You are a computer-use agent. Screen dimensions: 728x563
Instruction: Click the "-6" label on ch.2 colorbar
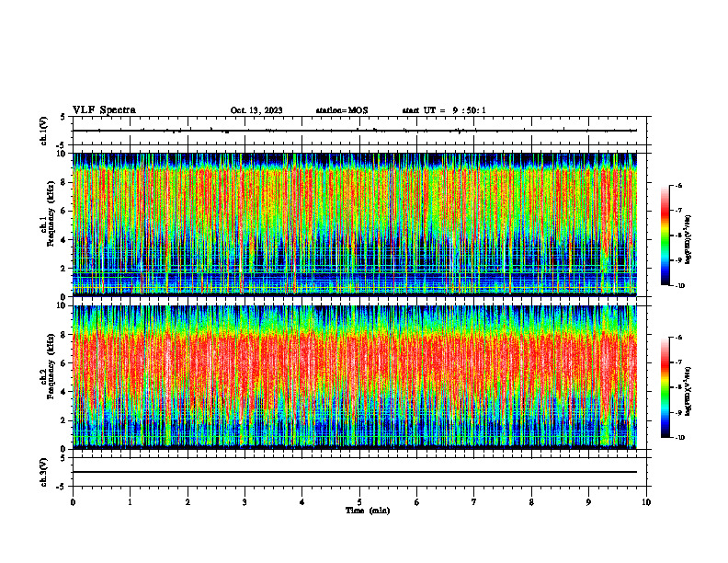pos(679,338)
